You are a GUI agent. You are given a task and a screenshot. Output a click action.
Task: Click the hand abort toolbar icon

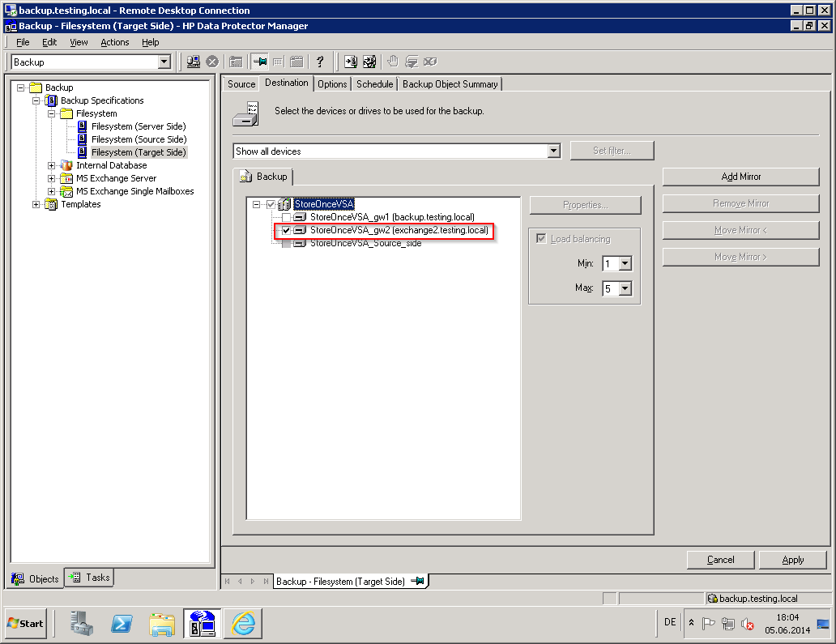point(393,62)
